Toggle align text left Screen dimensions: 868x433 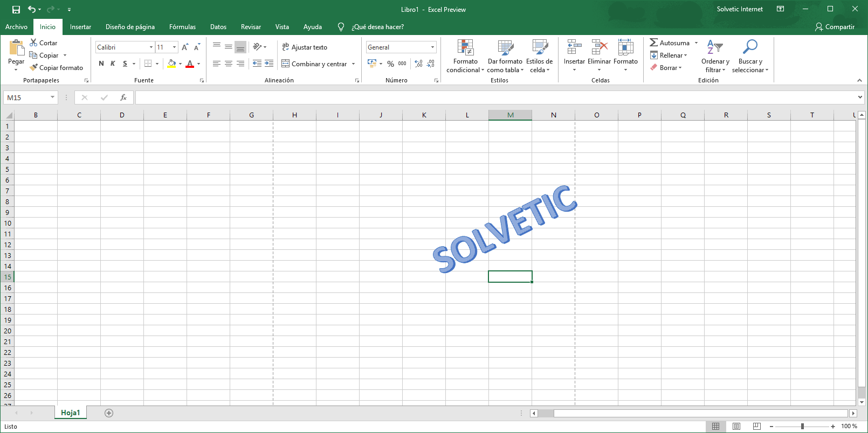pyautogui.click(x=217, y=64)
